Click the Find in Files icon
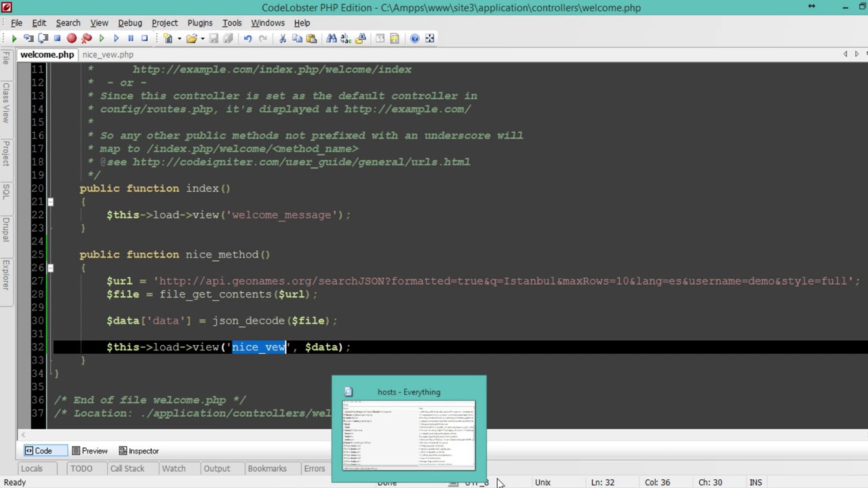 tap(361, 39)
